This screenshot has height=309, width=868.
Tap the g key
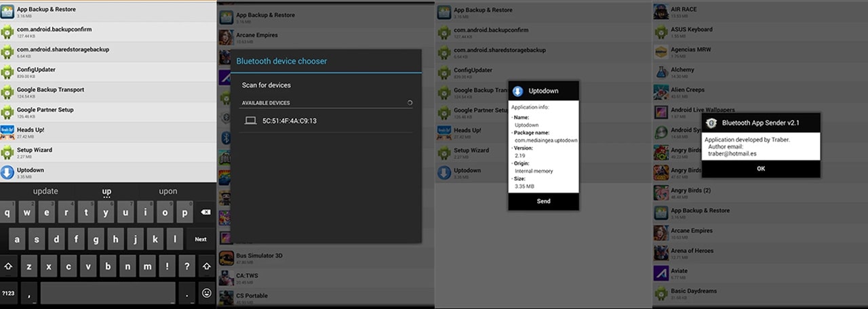tap(97, 239)
